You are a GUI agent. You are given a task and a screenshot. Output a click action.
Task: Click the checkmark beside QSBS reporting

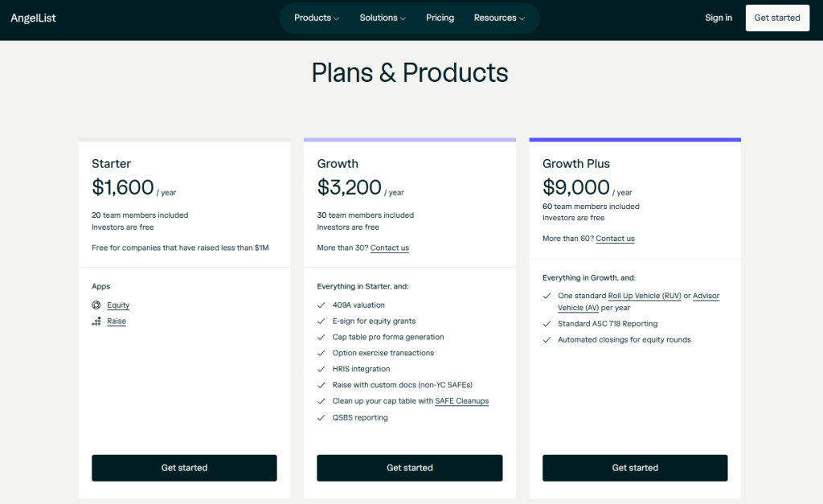pyautogui.click(x=321, y=418)
